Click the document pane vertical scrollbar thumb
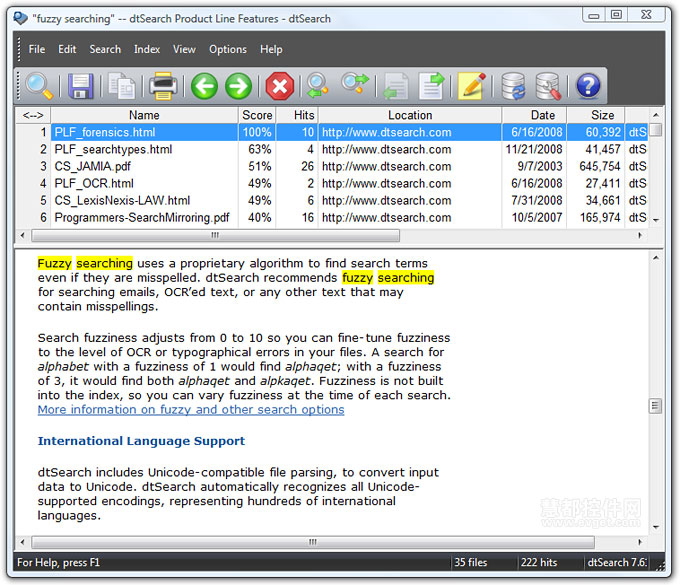 (x=655, y=406)
